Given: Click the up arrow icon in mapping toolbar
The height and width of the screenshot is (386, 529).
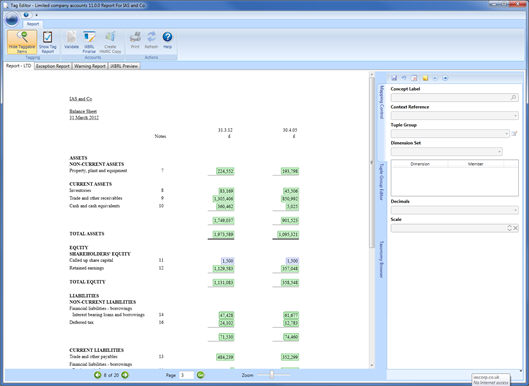Looking at the screenshot, I should [x=435, y=78].
